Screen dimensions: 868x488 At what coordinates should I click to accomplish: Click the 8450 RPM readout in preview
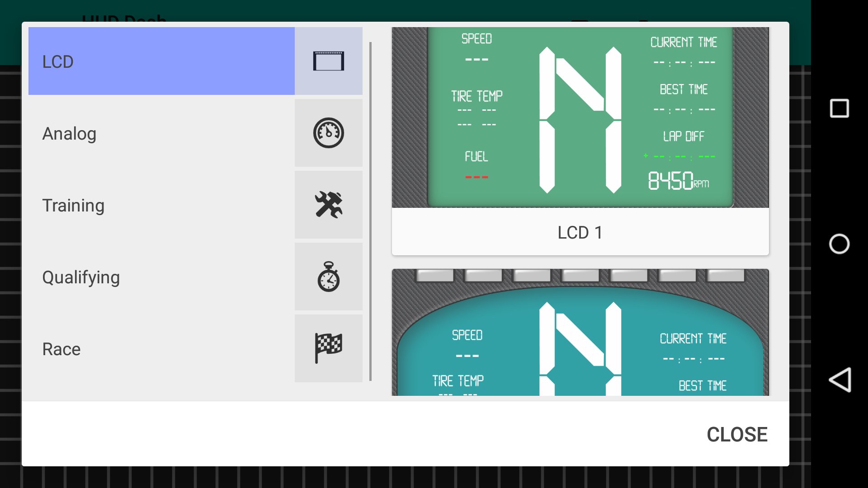pyautogui.click(x=678, y=181)
